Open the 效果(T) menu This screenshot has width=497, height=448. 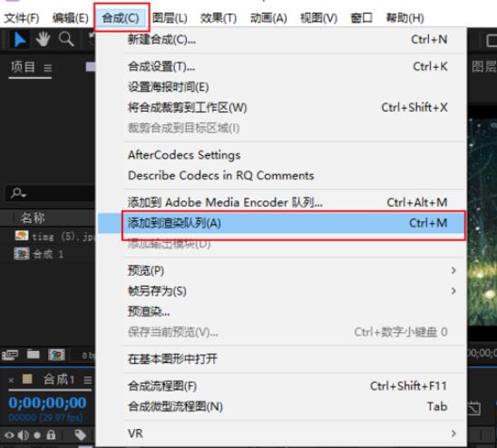coord(219,18)
